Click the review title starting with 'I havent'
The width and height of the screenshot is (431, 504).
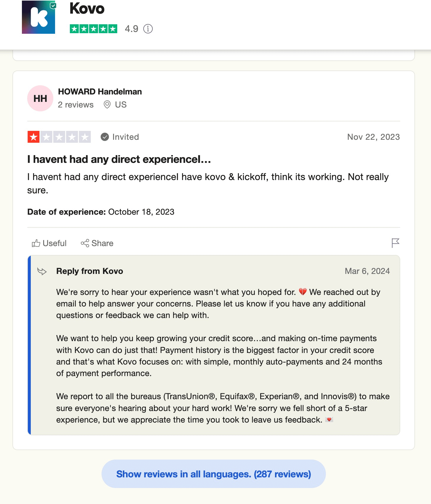[118, 159]
